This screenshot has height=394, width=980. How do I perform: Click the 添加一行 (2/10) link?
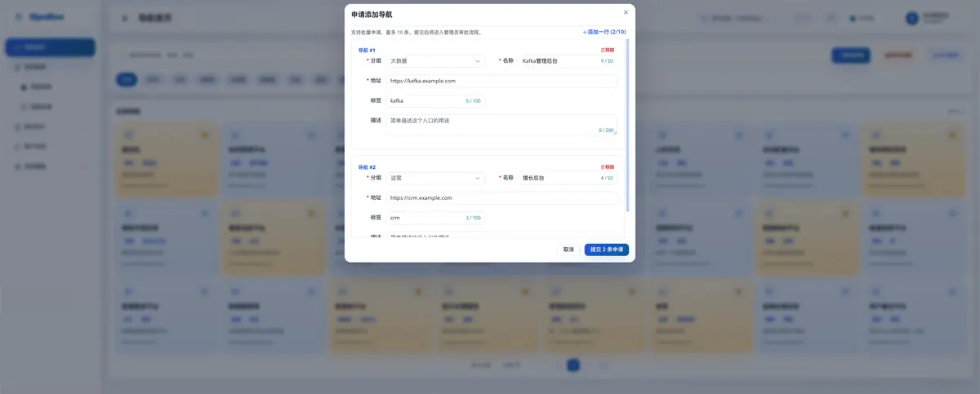click(604, 32)
